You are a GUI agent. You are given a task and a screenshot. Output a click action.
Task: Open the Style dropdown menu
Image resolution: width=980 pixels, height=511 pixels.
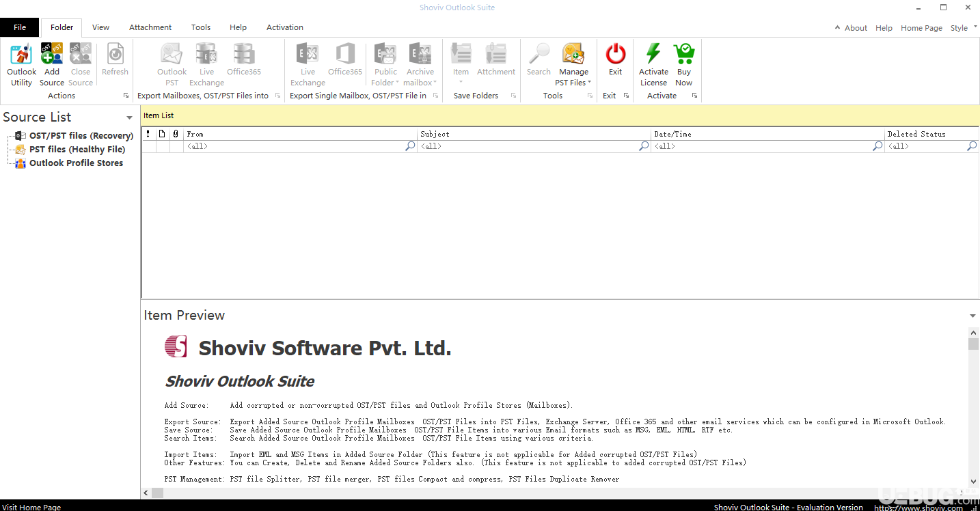tap(963, 28)
